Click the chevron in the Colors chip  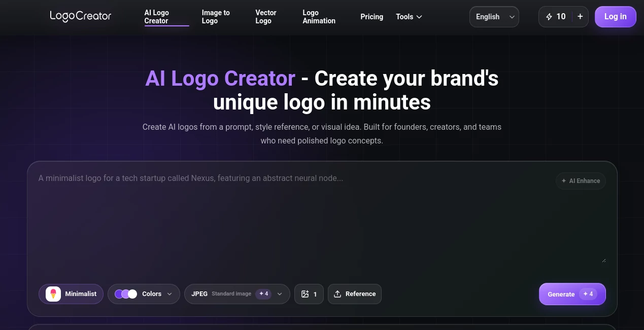point(170,294)
